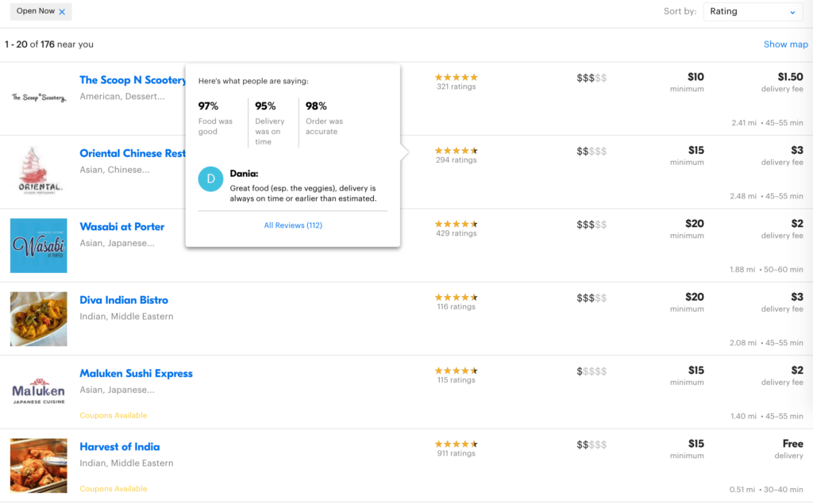
Task: View All Reviews (112) in popup
Action: pos(293,225)
